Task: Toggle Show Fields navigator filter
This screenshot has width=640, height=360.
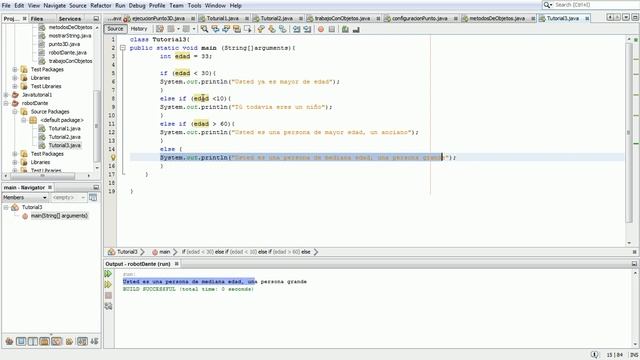Action: (21, 341)
